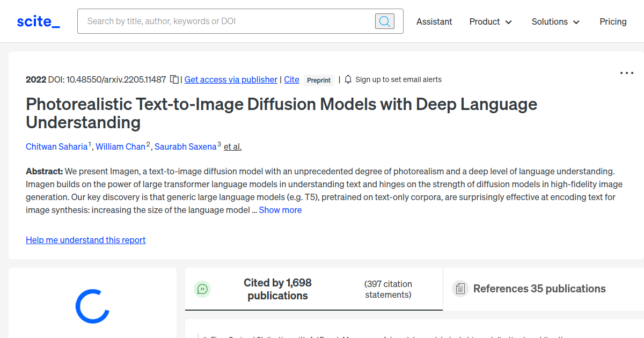The image size is (644, 338).
Task: Expand the Product dropdown
Action: click(490, 21)
